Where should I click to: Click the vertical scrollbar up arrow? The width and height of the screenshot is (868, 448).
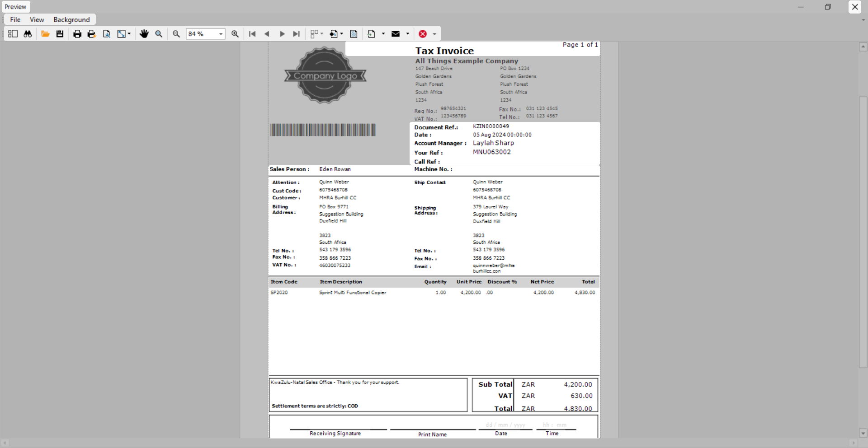tap(863, 47)
